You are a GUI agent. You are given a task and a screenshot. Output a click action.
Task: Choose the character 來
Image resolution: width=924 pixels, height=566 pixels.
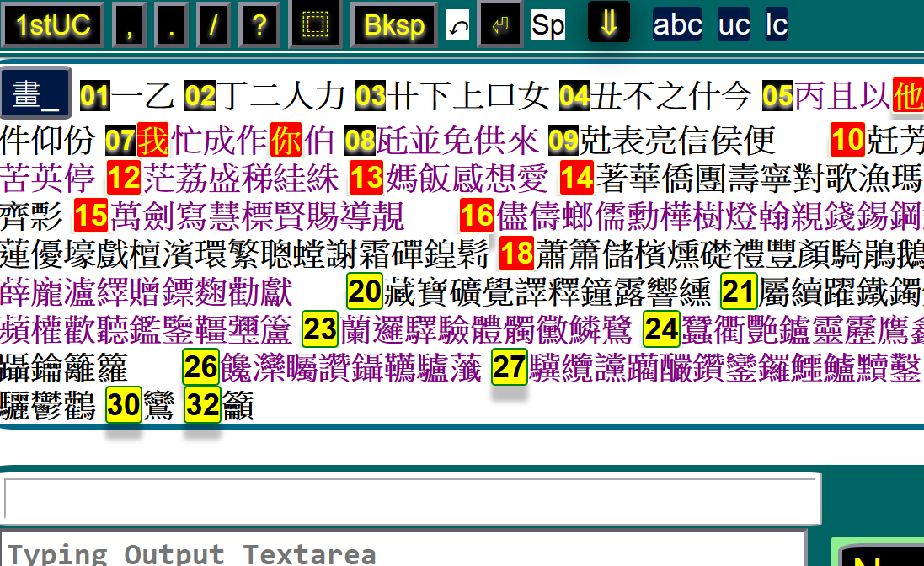point(523,141)
